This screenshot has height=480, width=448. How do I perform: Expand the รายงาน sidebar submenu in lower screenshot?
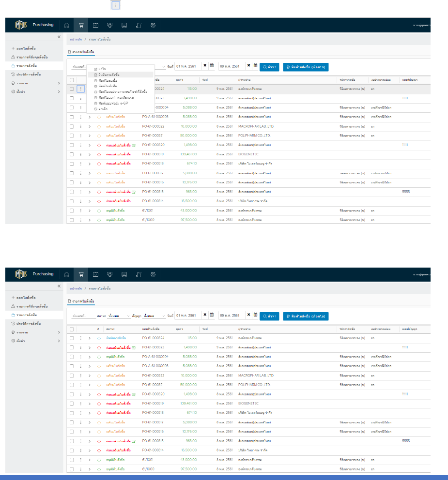59,332
